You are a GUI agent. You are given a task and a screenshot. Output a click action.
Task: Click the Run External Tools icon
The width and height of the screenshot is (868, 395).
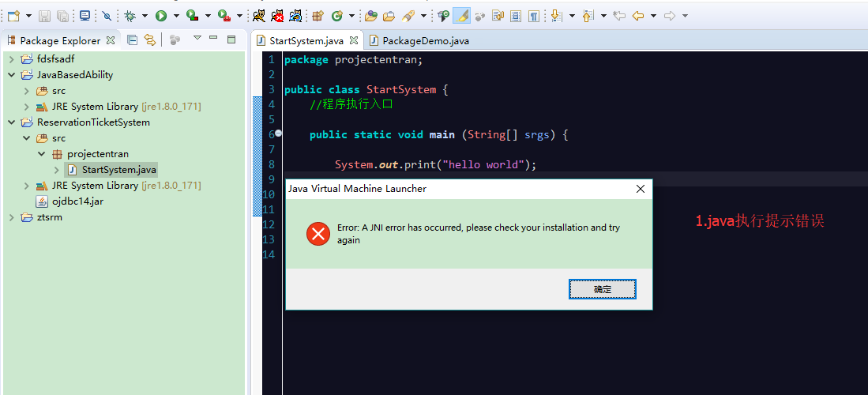(224, 16)
